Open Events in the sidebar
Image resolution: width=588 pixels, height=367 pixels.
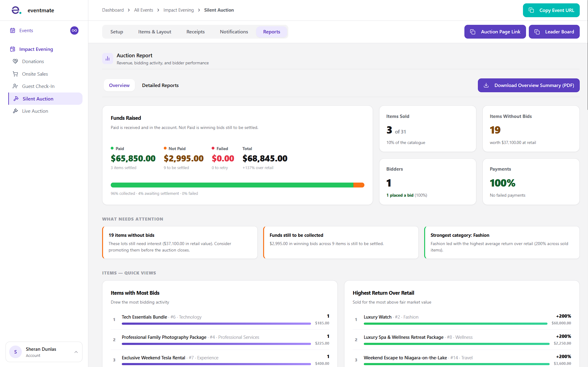pos(26,30)
